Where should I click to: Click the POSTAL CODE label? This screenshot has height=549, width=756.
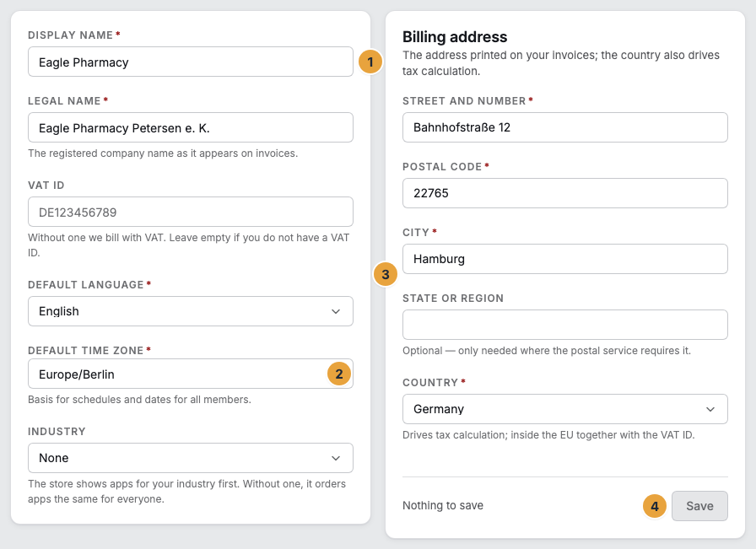point(442,167)
